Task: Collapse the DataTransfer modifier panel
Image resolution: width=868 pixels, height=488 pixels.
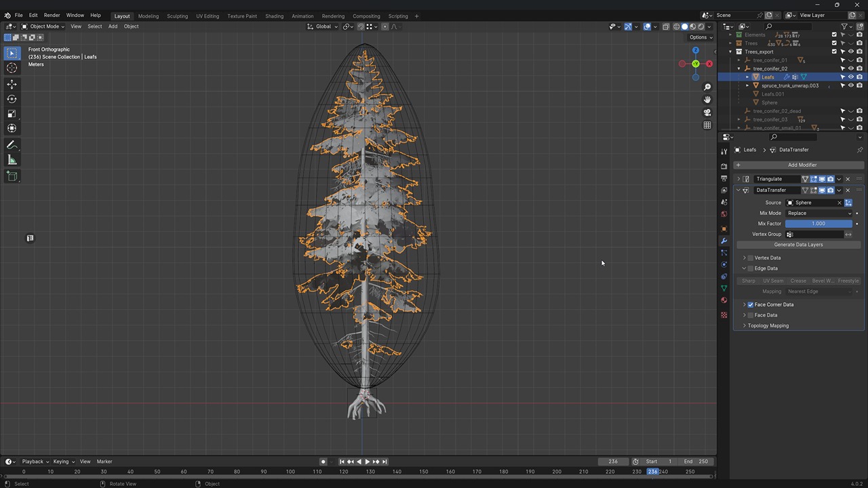Action: pos(738,190)
